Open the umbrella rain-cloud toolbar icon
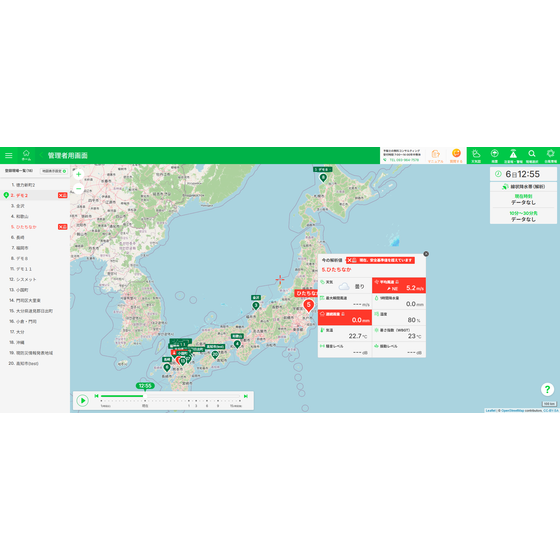The image size is (560, 560). (495, 156)
